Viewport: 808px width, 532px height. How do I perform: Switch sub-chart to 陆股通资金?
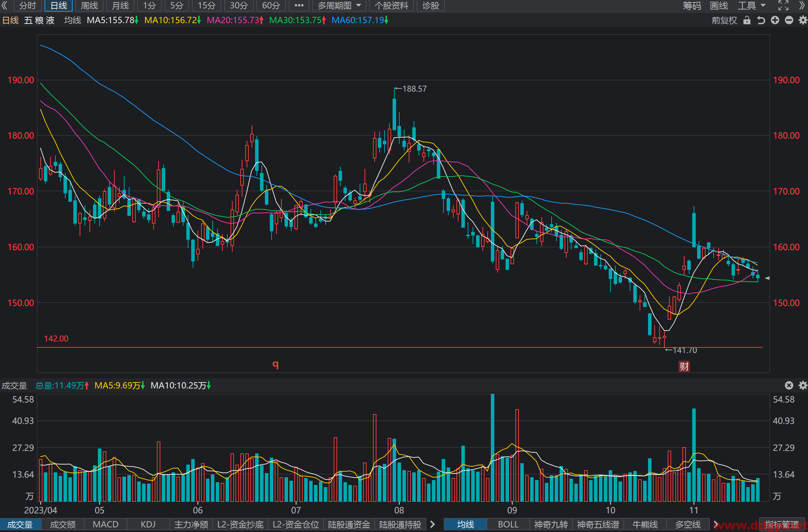point(349,524)
